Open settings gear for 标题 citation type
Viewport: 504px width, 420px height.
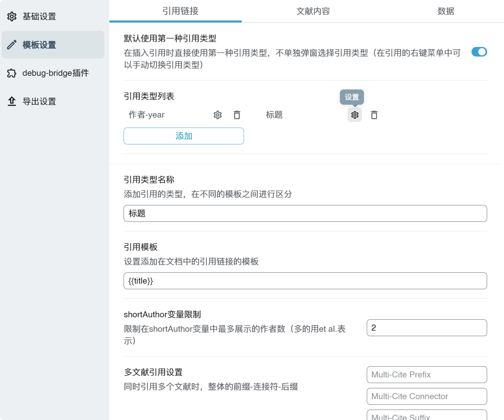tap(355, 115)
